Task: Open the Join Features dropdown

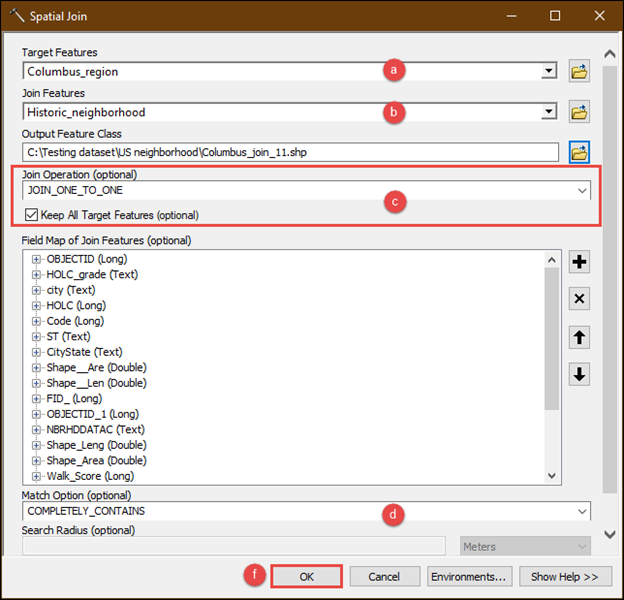Action: tap(549, 112)
